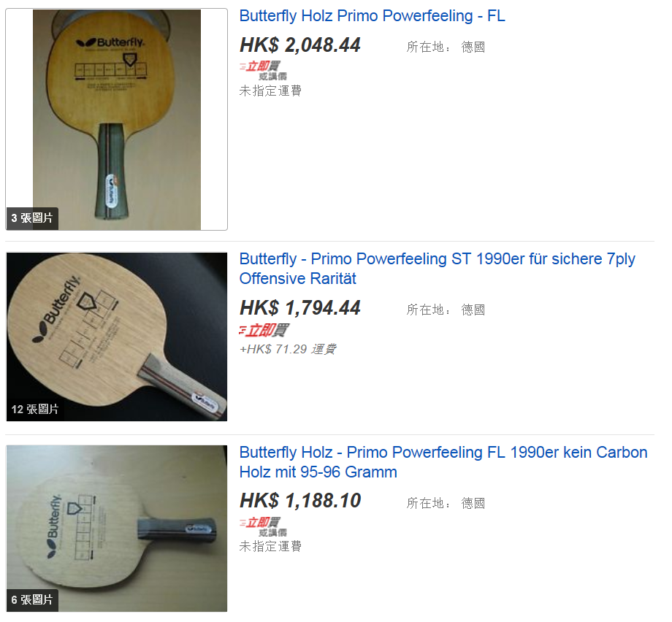Open the Primo Powerfeeling ST 1990er listing title
672x622 pixels.
[x=437, y=269]
